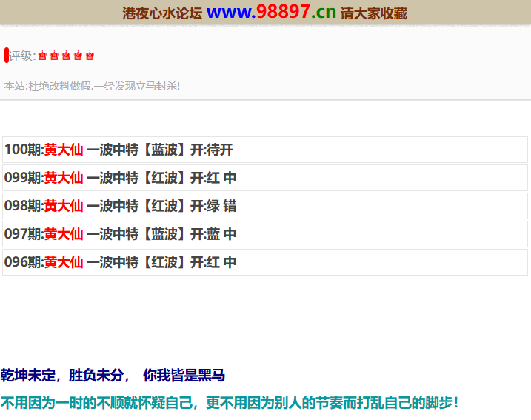The height and width of the screenshot is (420, 531).
Task: Click the 【红波】 pick in 098期 row
Action: coord(163,206)
